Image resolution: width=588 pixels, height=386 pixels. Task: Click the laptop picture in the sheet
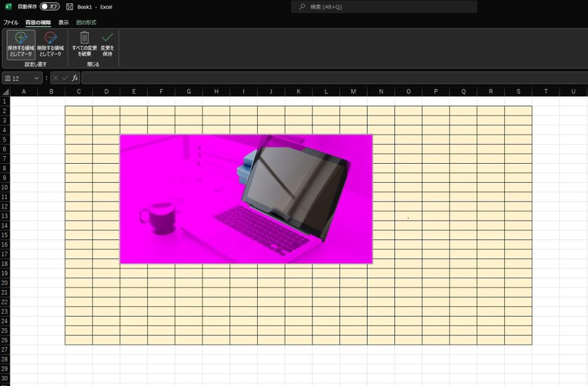246,199
